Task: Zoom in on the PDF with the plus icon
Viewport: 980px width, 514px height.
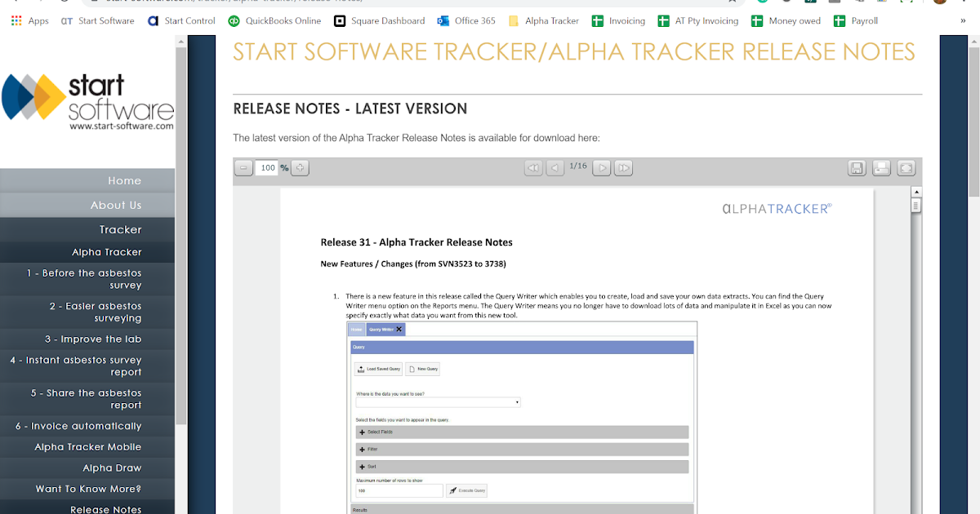Action: tap(299, 167)
